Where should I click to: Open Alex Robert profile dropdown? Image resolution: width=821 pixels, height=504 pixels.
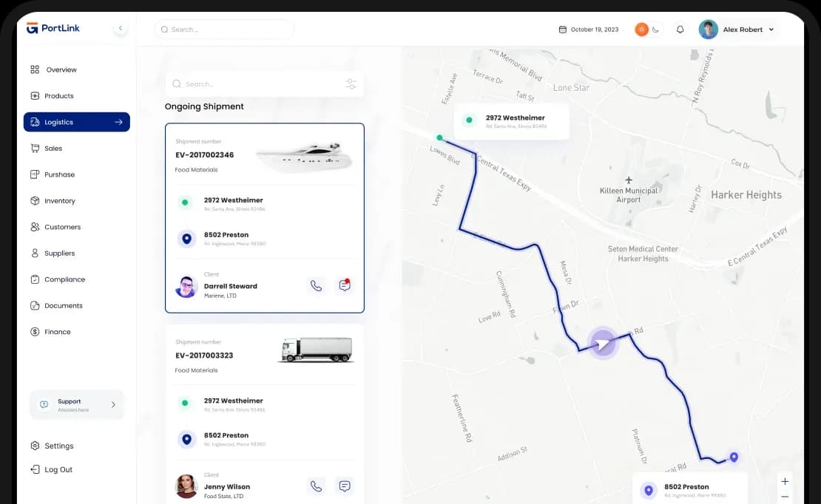point(771,30)
